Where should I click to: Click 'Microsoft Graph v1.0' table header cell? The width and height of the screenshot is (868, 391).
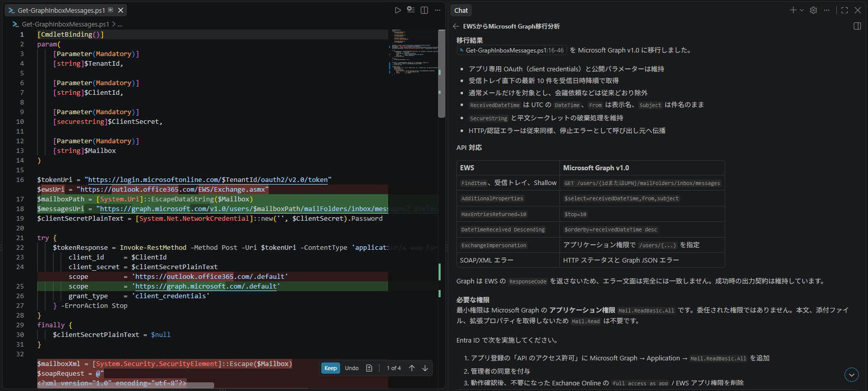click(642, 168)
